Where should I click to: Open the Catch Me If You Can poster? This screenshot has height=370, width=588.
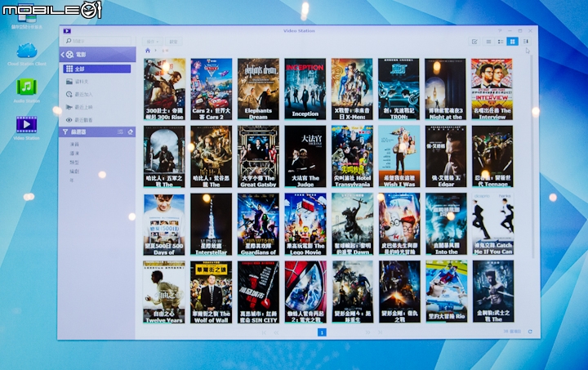point(492,225)
